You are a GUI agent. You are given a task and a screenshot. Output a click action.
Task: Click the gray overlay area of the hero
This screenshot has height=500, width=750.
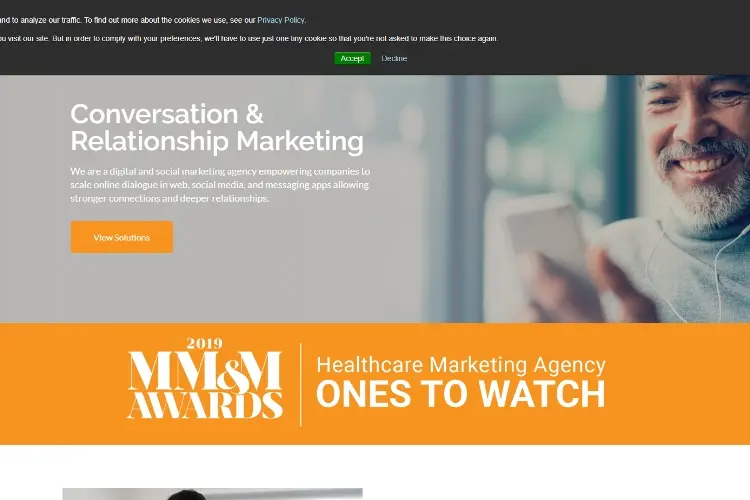239,287
